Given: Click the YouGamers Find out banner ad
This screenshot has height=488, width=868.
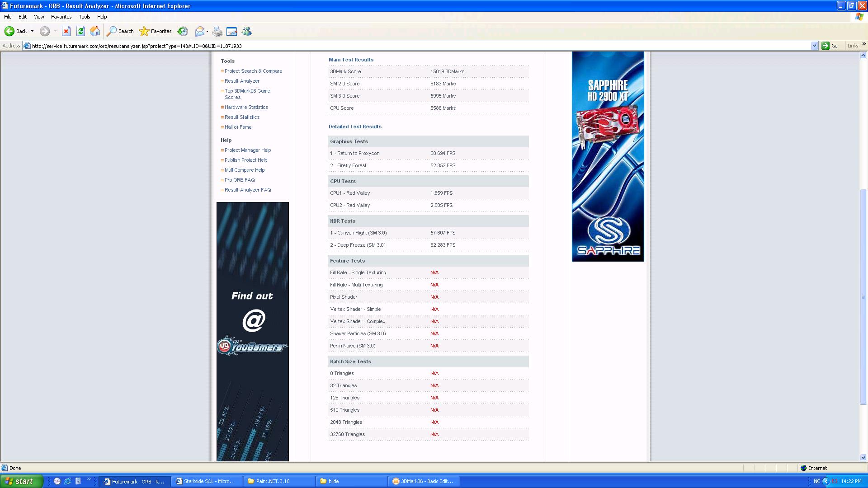Looking at the screenshot, I should coord(252,331).
